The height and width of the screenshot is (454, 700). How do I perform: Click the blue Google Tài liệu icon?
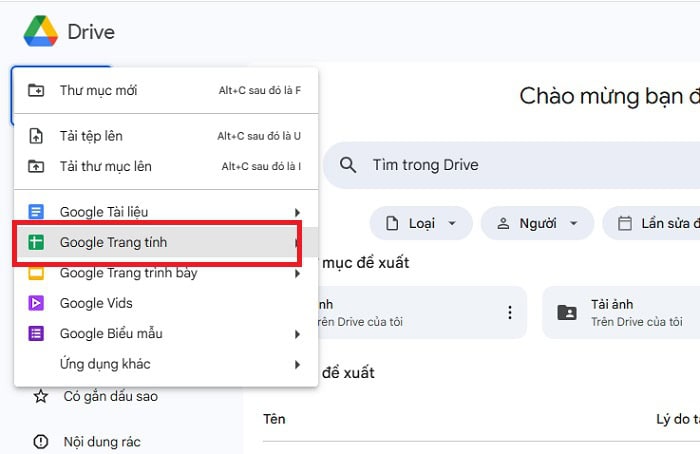(37, 212)
